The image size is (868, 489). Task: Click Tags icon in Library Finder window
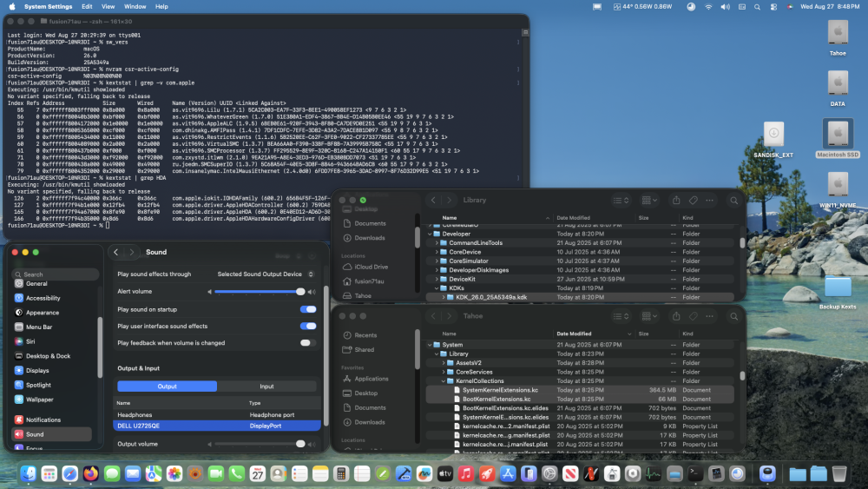tap(693, 200)
